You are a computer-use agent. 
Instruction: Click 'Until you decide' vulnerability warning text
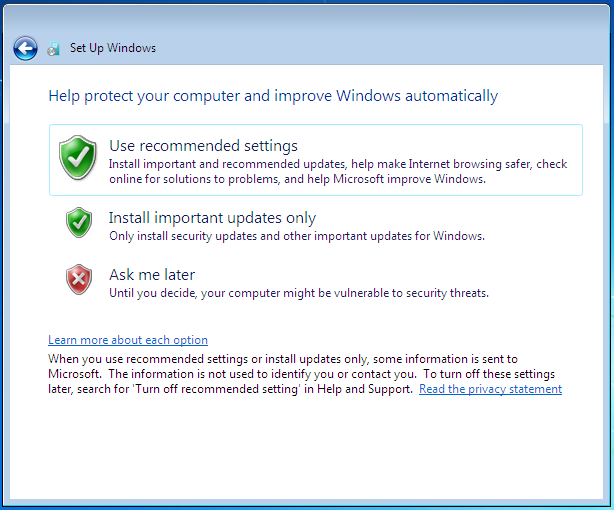299,293
